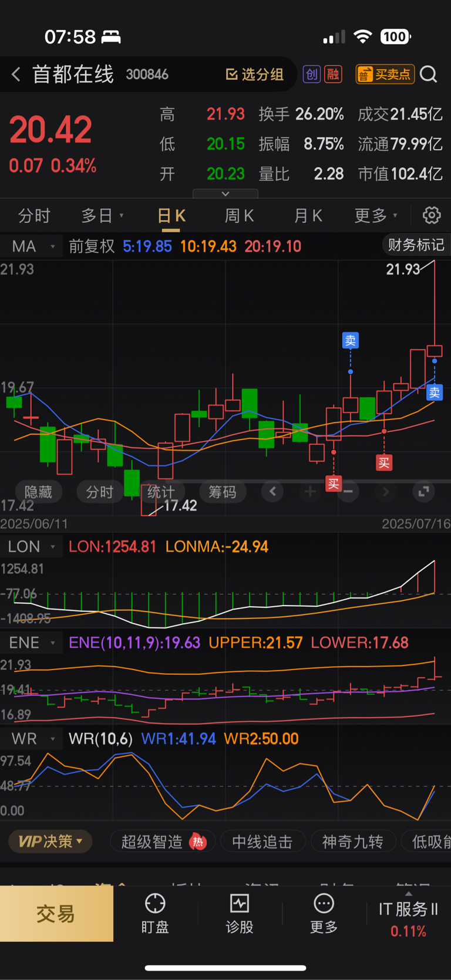This screenshot has height=980, width=451.
Task: Select the 中线追击 strategy chip
Action: pyautogui.click(x=262, y=842)
